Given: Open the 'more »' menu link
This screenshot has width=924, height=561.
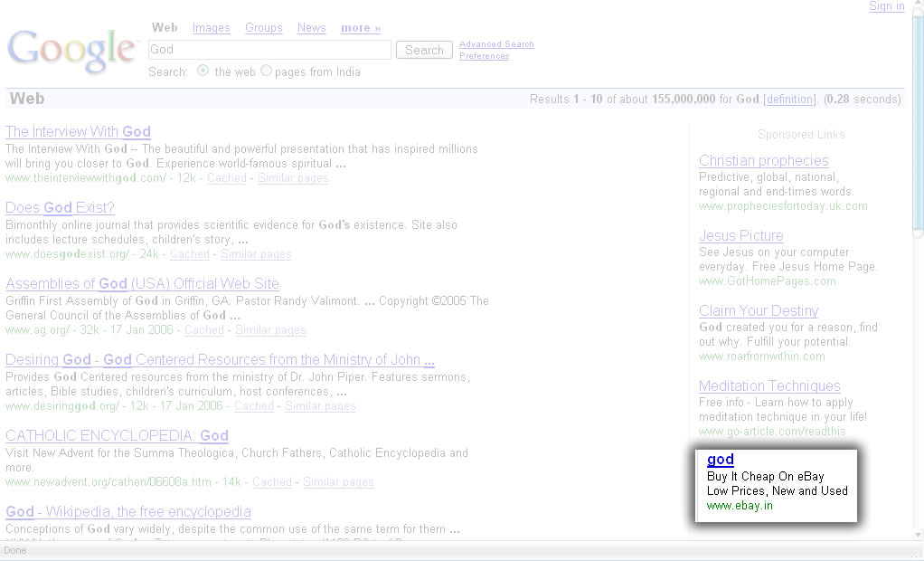Looking at the screenshot, I should click(x=361, y=28).
